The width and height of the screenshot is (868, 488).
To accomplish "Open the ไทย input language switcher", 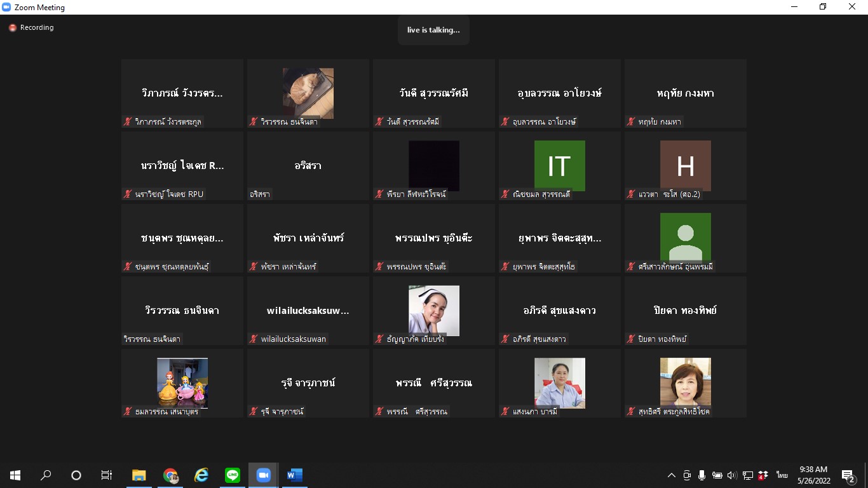I will (782, 475).
